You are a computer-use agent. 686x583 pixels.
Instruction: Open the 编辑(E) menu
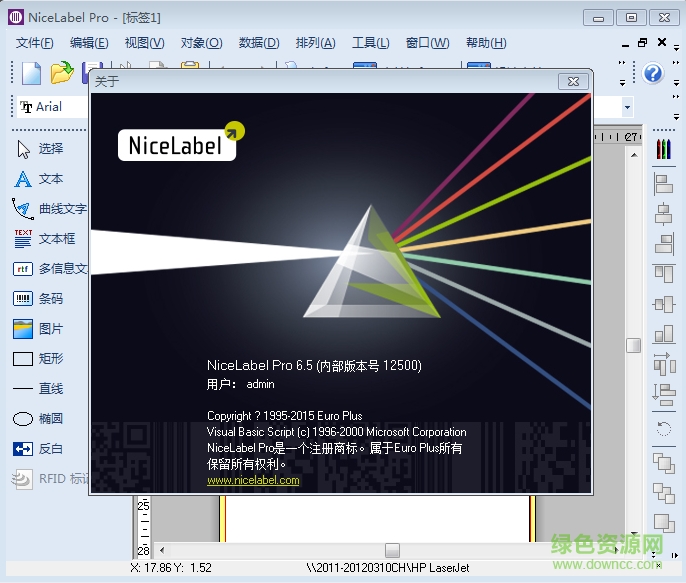89,43
